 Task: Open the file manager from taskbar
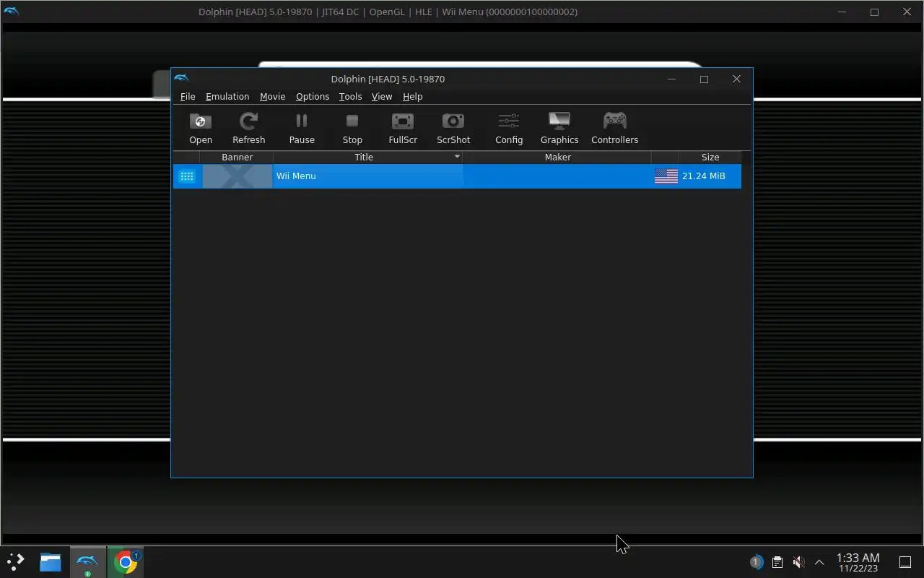click(51, 561)
